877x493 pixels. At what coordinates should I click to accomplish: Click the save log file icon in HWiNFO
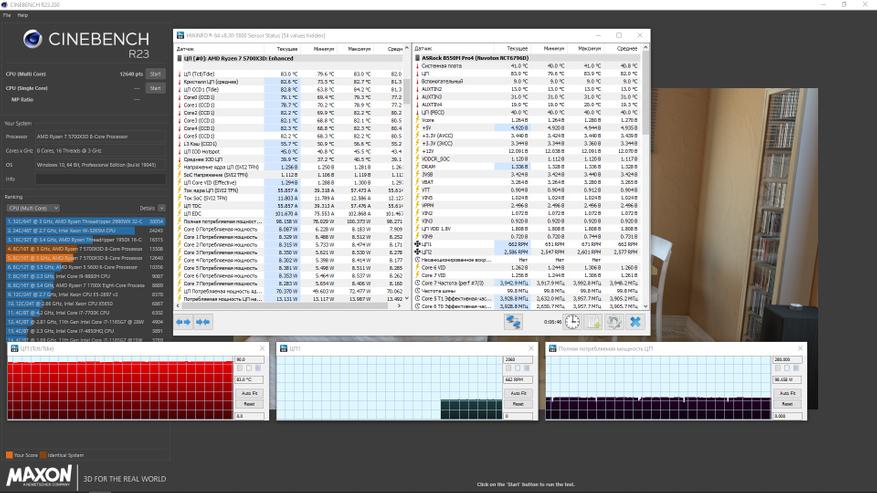(x=593, y=322)
